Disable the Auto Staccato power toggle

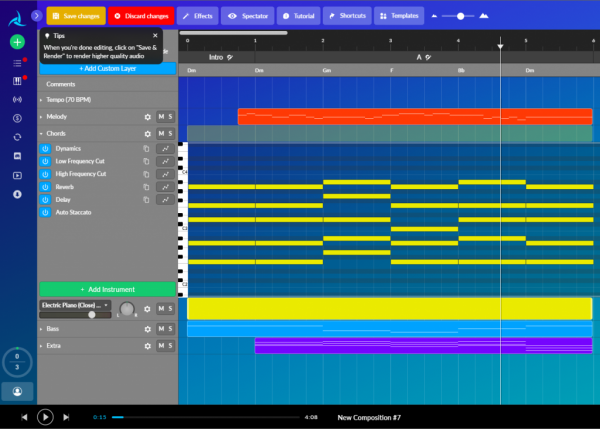click(x=45, y=212)
